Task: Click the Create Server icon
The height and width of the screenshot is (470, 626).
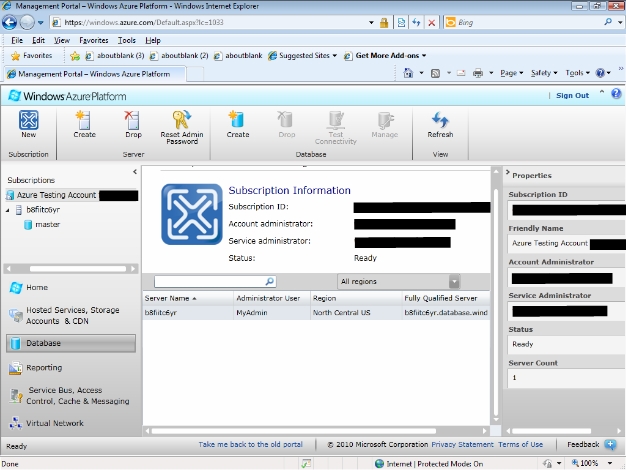Action: (x=84, y=120)
